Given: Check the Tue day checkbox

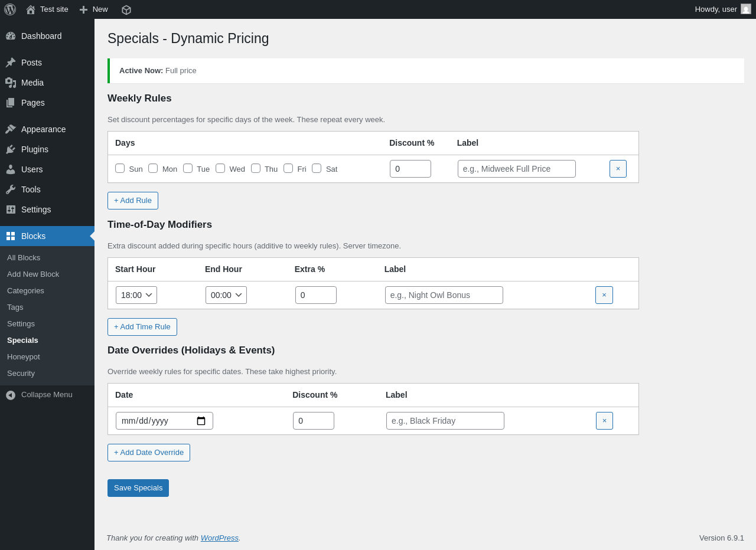Looking at the screenshot, I should (x=188, y=168).
